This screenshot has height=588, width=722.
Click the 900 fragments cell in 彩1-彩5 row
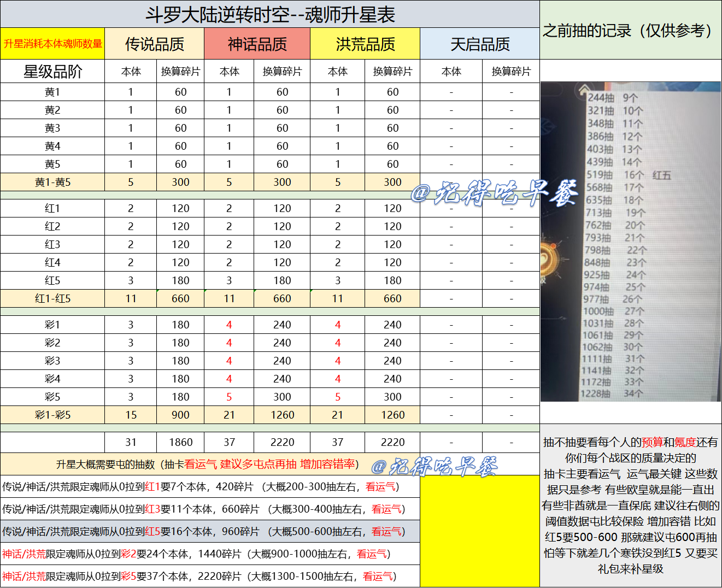(x=180, y=415)
